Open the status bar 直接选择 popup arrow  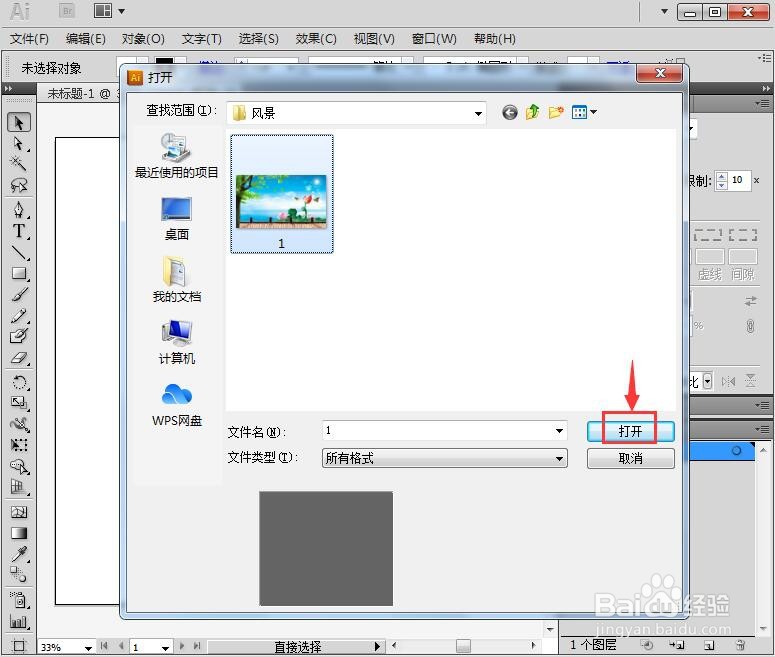pyautogui.click(x=377, y=646)
